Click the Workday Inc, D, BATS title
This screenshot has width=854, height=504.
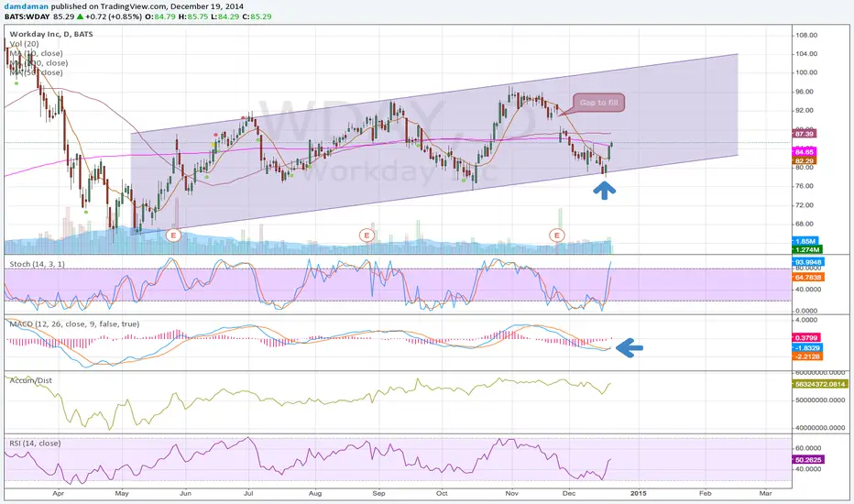click(x=51, y=34)
